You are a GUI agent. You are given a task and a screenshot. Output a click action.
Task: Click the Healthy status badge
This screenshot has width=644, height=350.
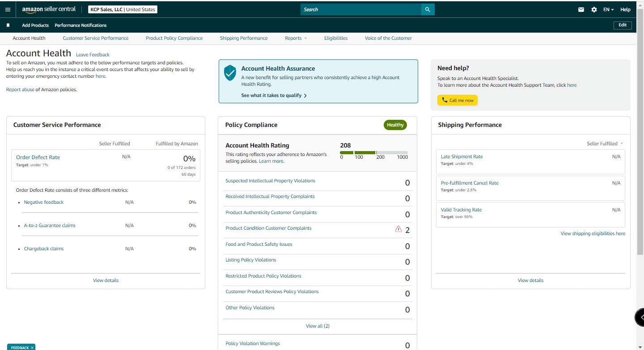[x=395, y=125]
